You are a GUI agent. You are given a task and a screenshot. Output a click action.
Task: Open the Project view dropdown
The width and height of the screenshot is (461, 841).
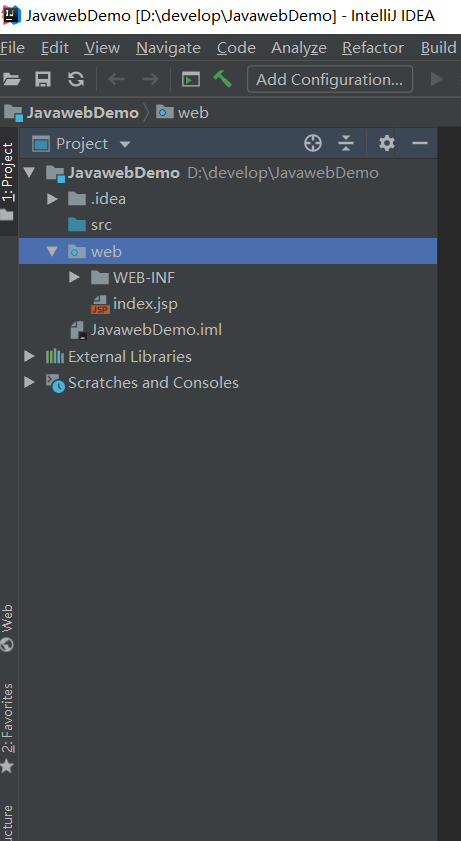tap(125, 144)
